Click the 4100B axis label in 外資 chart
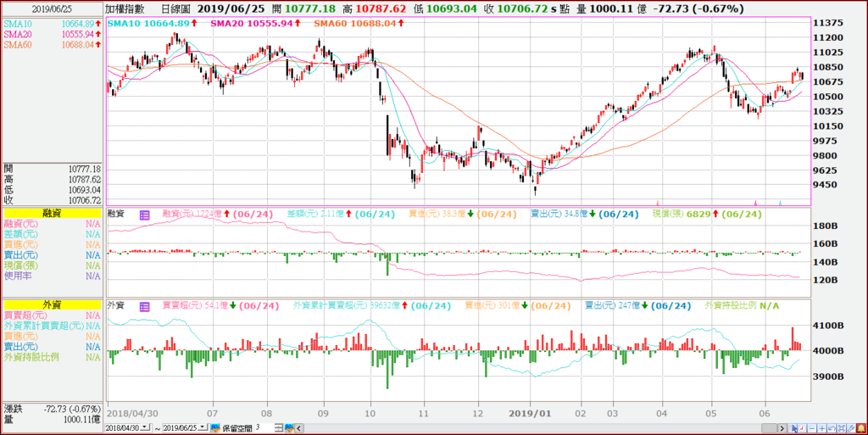868x435 pixels. click(x=829, y=326)
